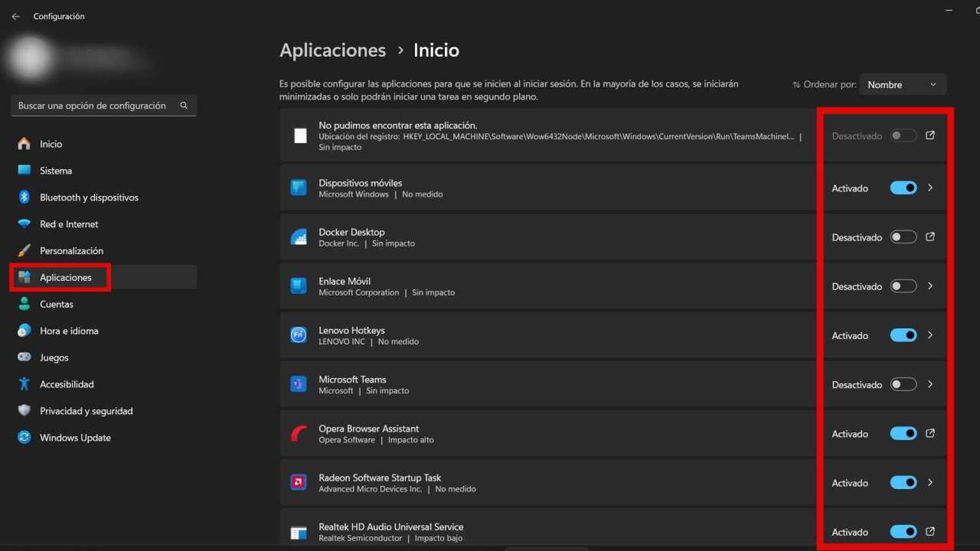Screen dimensions: 980x551
Task: Click the Enlace Móvil app icon
Action: tap(298, 286)
